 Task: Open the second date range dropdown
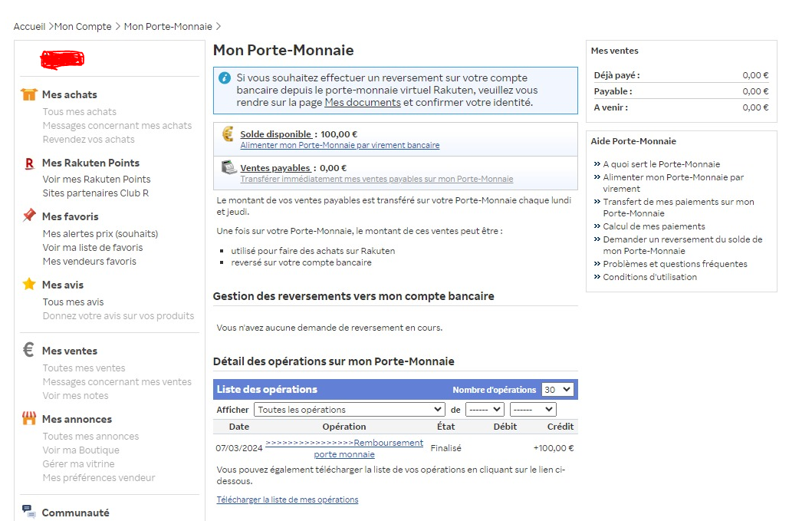coord(533,410)
